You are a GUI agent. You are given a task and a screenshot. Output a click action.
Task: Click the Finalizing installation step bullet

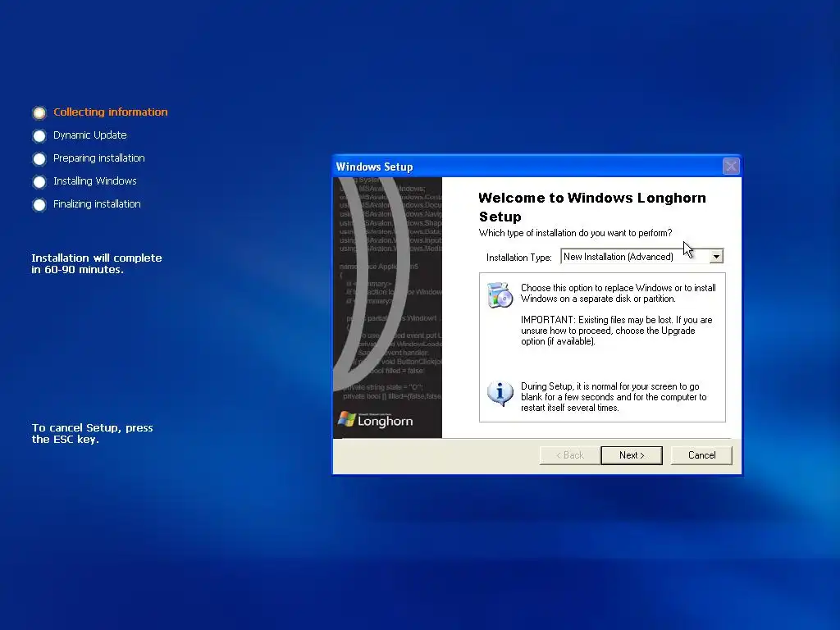[x=39, y=205]
